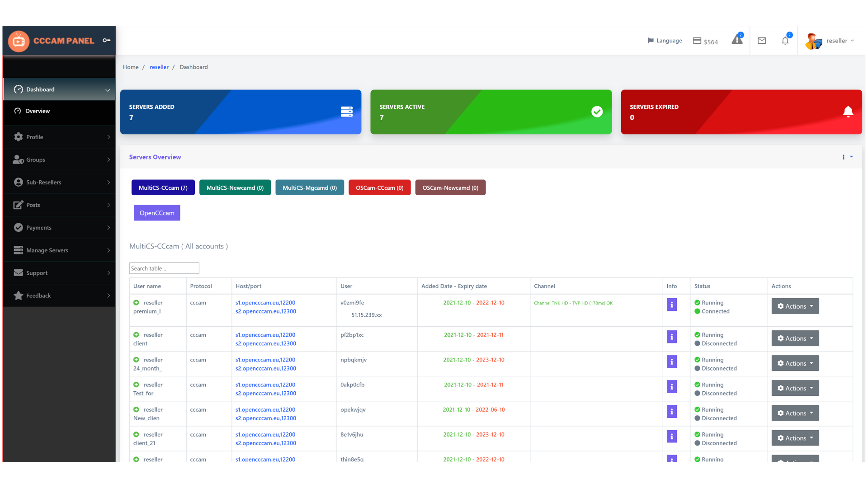This screenshot has height=488, width=868.
Task: Open Actions dropdown for user 8e1v6jhu
Action: click(795, 438)
